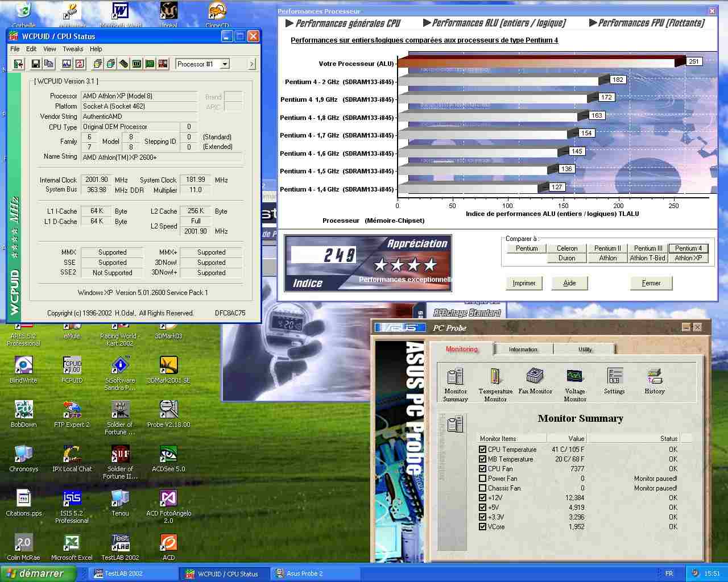Check the Chassis Fan monitor box
Viewport: 728px width, 582px height.
click(x=482, y=488)
